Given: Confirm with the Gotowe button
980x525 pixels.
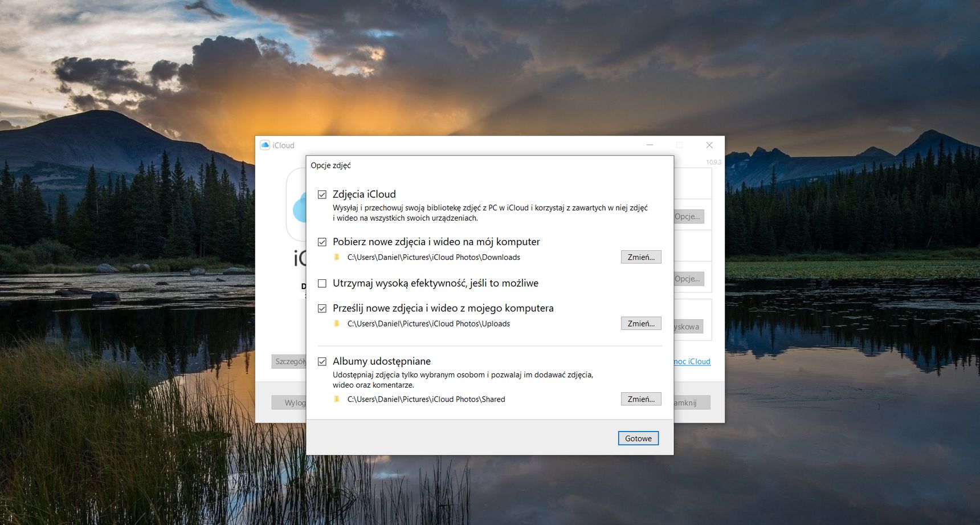Looking at the screenshot, I should [x=638, y=438].
